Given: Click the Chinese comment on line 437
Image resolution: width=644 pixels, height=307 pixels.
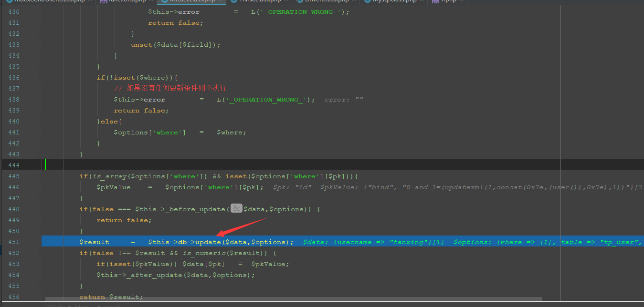Looking at the screenshot, I should 170,88.
